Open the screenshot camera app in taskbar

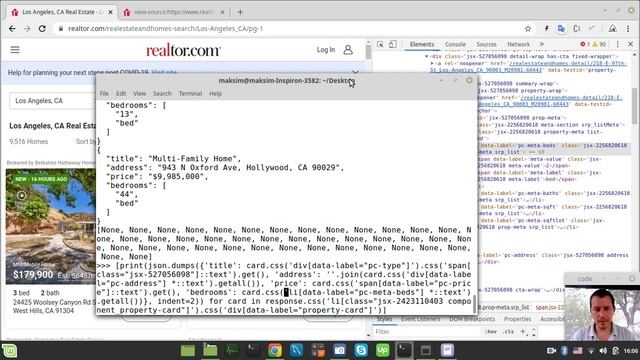point(339,350)
